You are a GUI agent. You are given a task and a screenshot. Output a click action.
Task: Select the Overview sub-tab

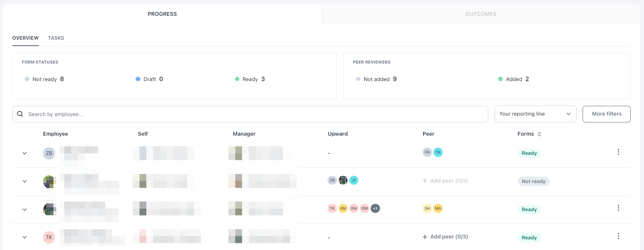[x=26, y=38]
